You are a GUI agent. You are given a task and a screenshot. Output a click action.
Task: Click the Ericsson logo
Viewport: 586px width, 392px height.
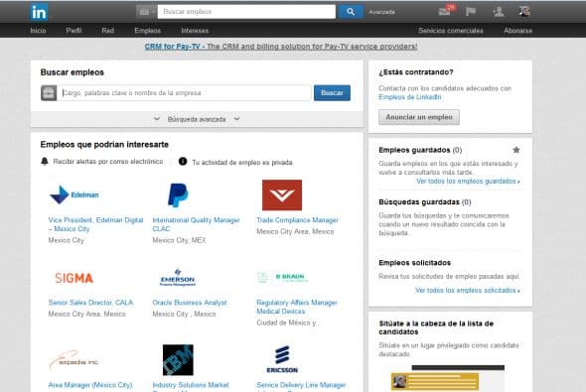coord(282,359)
